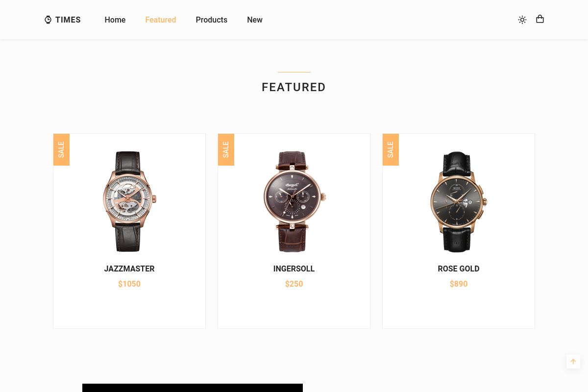This screenshot has height=392, width=588.
Task: Click the scroll-up arrow button
Action: [573, 362]
